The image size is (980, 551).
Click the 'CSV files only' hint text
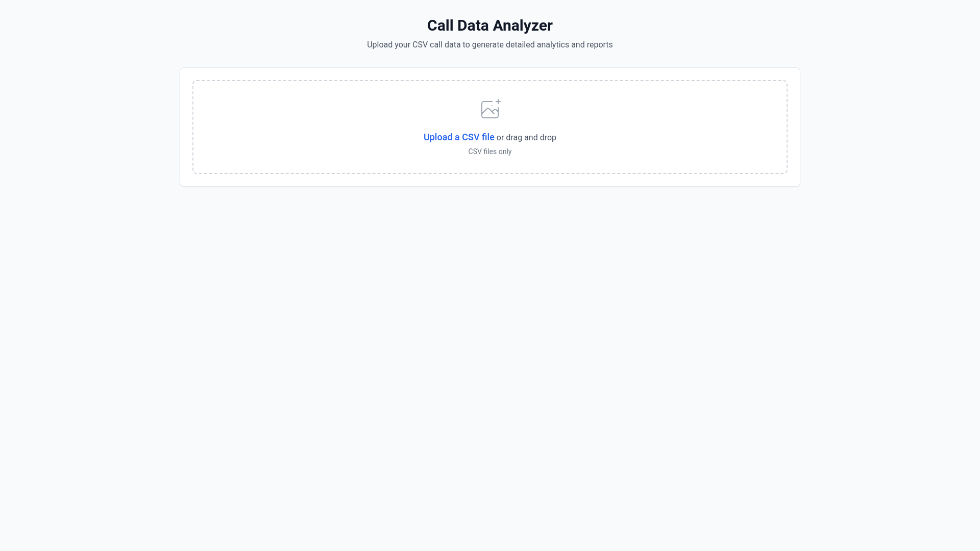pos(489,152)
